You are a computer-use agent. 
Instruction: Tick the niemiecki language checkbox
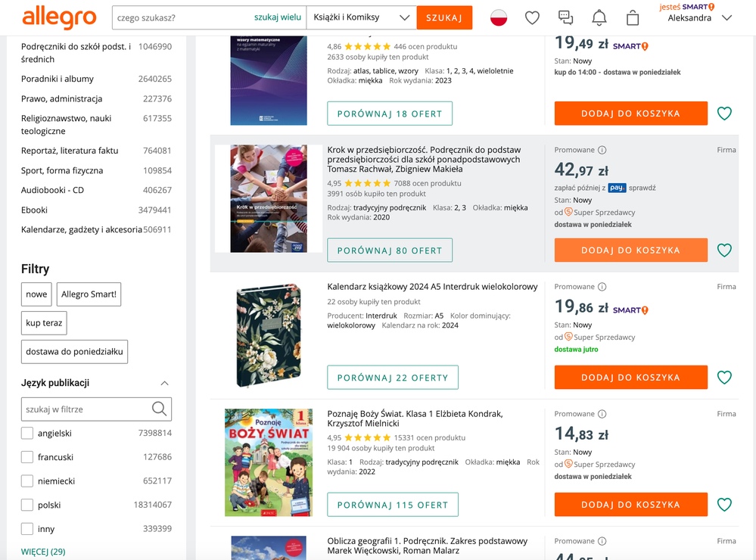(27, 481)
